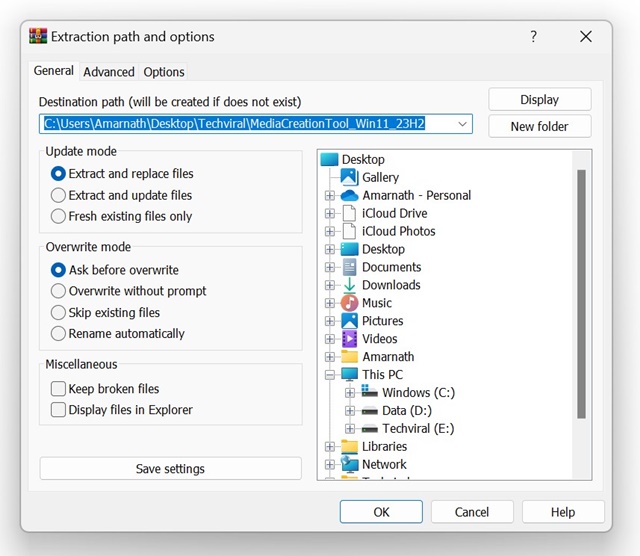Click the folder tree vertical scrollbar thumb

(x=581, y=294)
